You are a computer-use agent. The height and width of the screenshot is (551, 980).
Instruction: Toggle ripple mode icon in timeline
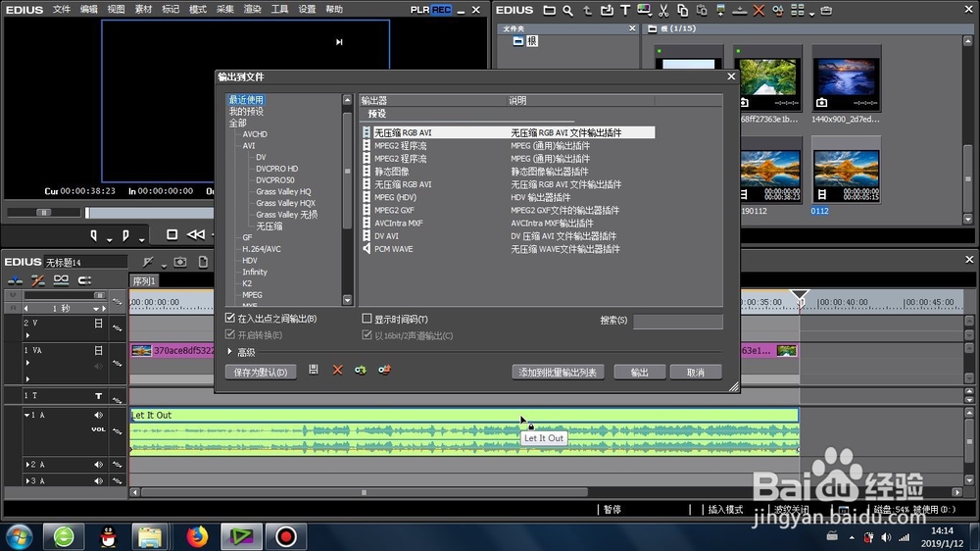[38, 280]
